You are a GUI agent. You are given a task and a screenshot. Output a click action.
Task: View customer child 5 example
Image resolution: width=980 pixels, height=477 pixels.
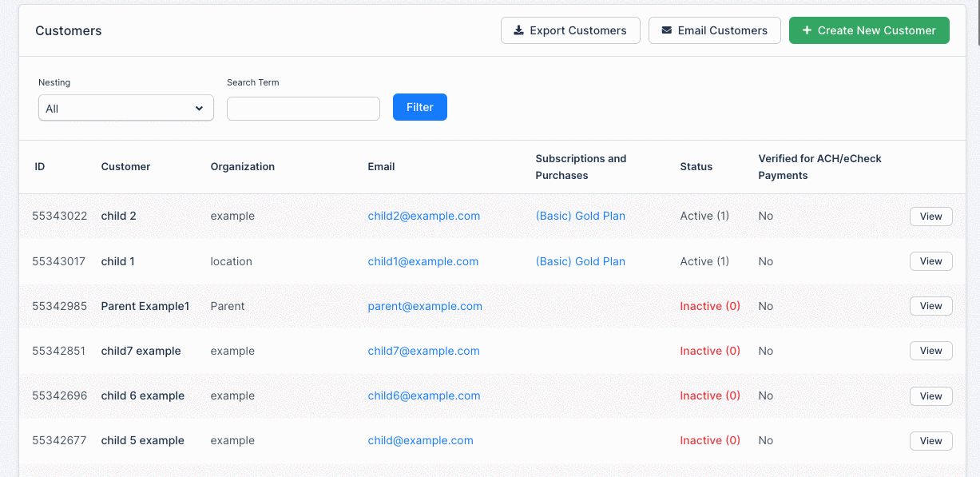point(931,441)
